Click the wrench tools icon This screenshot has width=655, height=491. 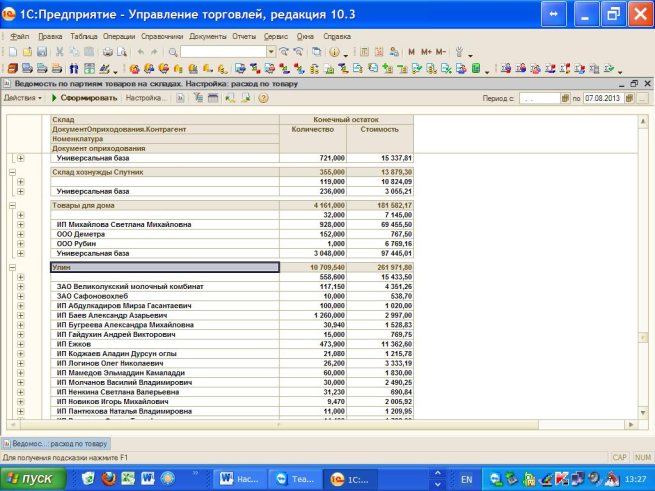(459, 52)
